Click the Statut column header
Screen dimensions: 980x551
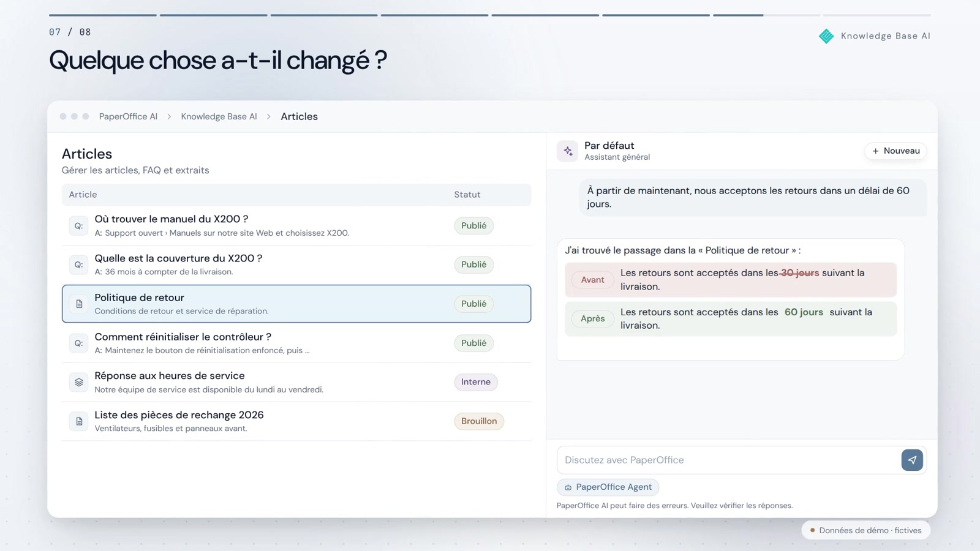click(x=467, y=195)
